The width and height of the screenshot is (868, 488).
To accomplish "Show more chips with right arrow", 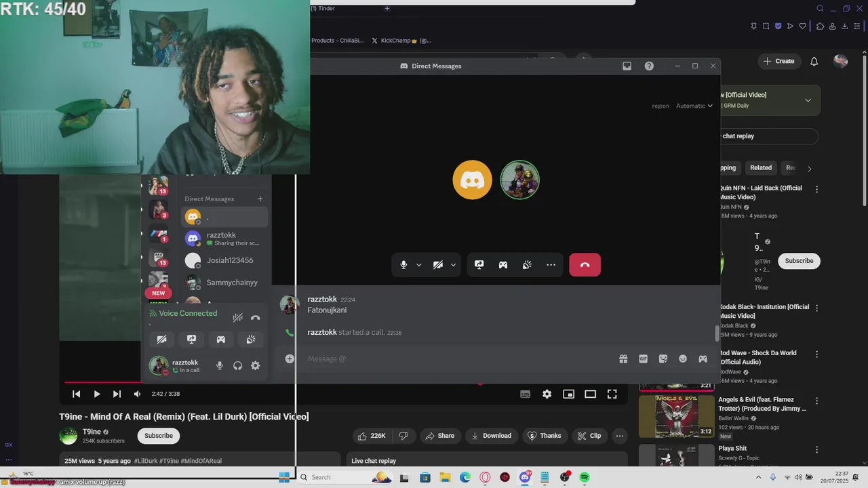I will point(809,168).
